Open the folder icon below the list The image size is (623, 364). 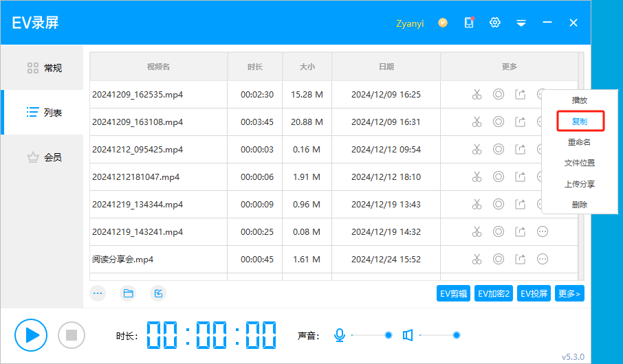click(128, 293)
